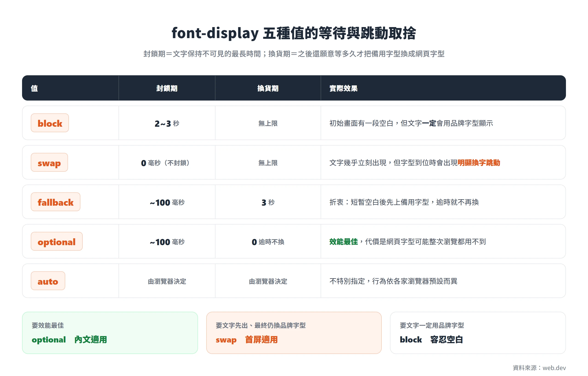Click the 'swap' value badge in the table
The width and height of the screenshot is (588, 376).
pos(49,163)
